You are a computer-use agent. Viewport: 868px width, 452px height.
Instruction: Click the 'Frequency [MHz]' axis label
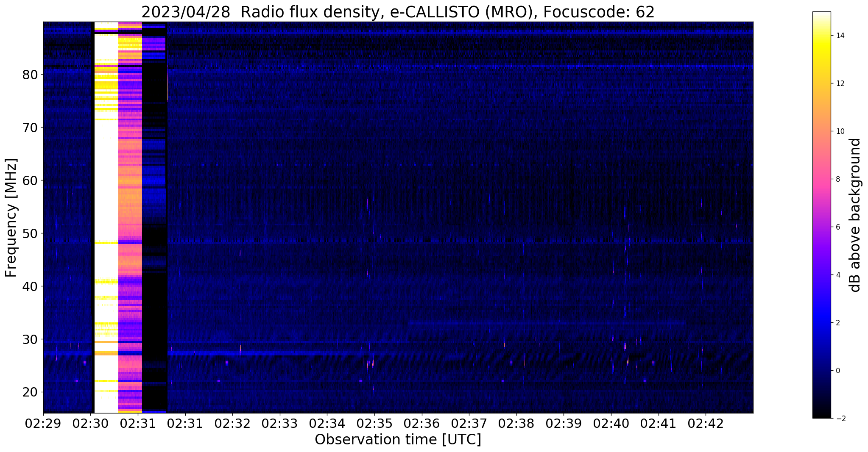point(11,218)
